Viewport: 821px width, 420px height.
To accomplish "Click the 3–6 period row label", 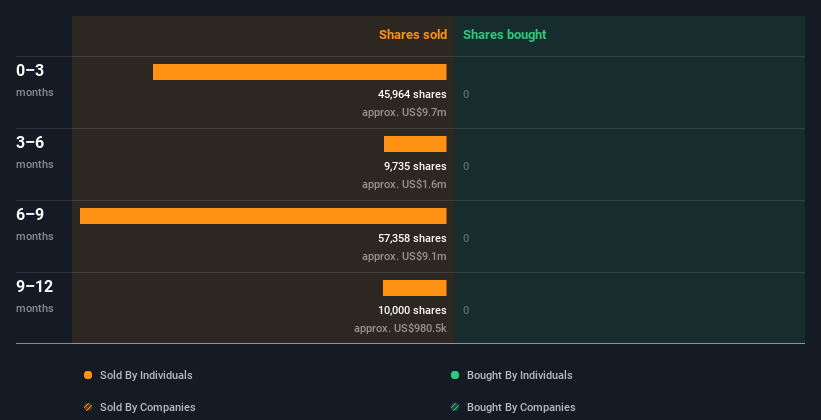I will coord(30,142).
